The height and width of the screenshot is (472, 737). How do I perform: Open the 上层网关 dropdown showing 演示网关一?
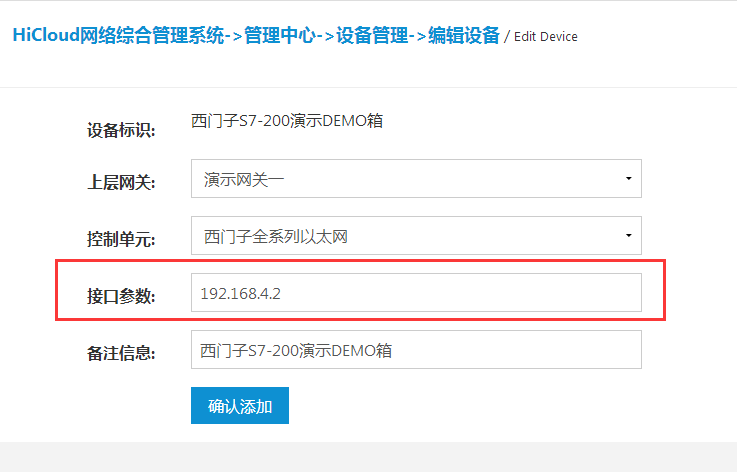(400, 179)
